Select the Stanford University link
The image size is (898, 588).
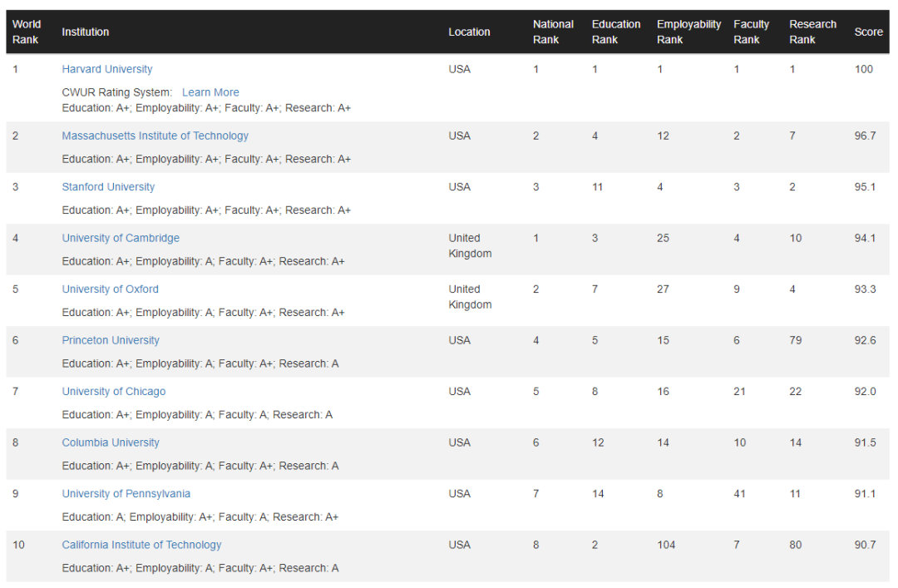click(108, 187)
